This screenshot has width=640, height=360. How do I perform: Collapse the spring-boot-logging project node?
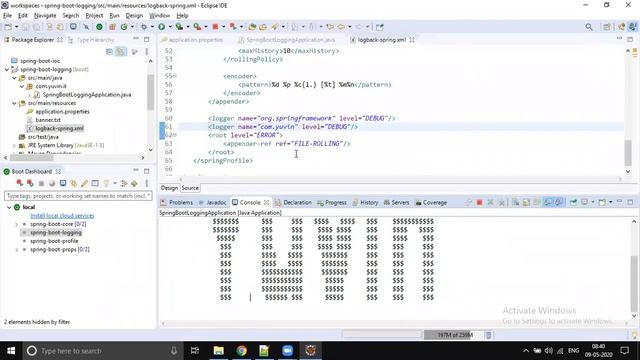[x=7, y=69]
